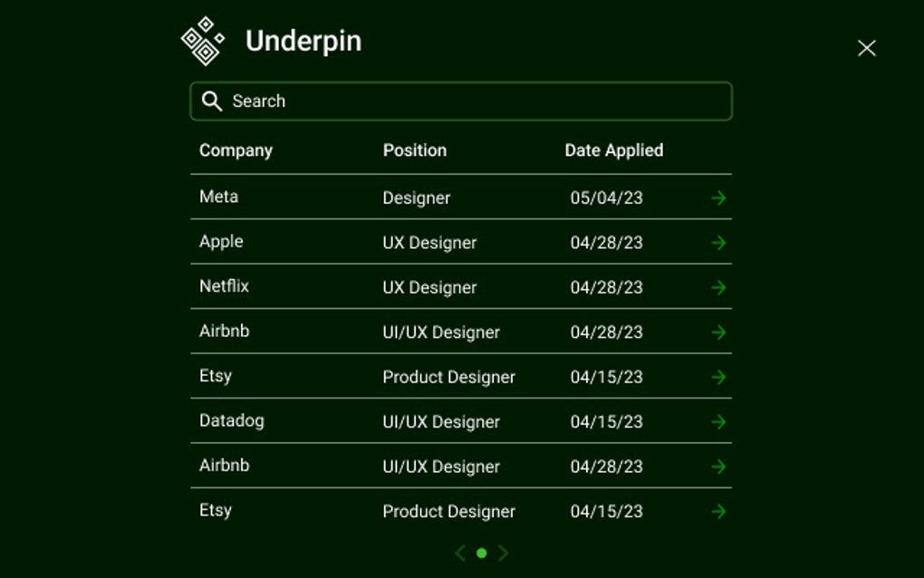Open the second Airbnb row arrow
This screenshot has width=924, height=578.
(718, 467)
